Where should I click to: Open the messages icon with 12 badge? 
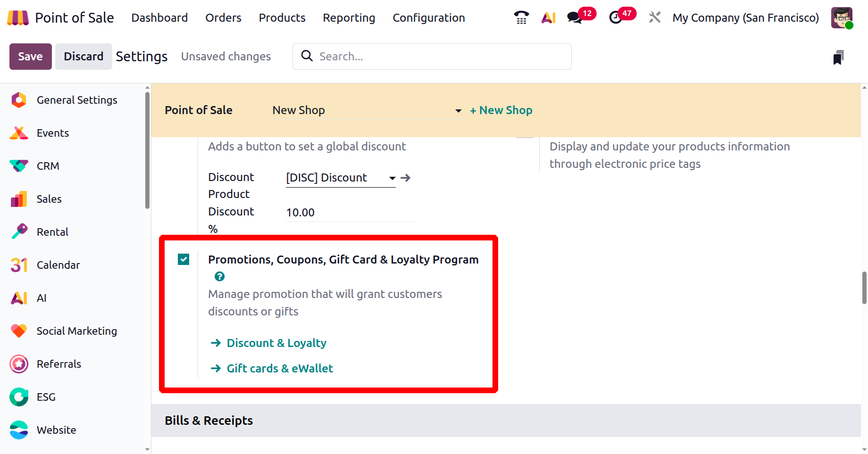(x=574, y=18)
